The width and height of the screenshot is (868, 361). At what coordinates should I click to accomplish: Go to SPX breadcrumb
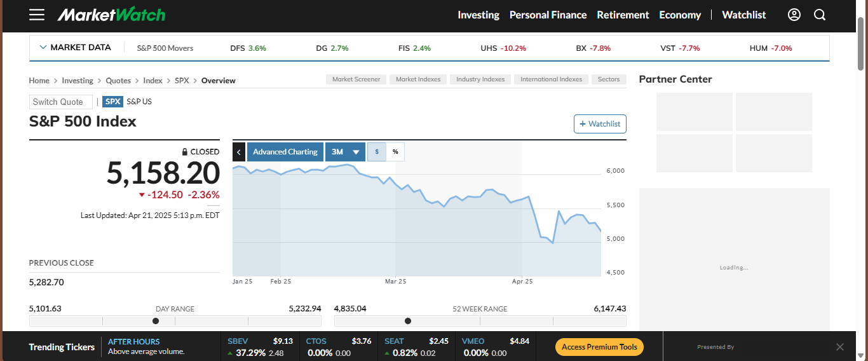[182, 81]
